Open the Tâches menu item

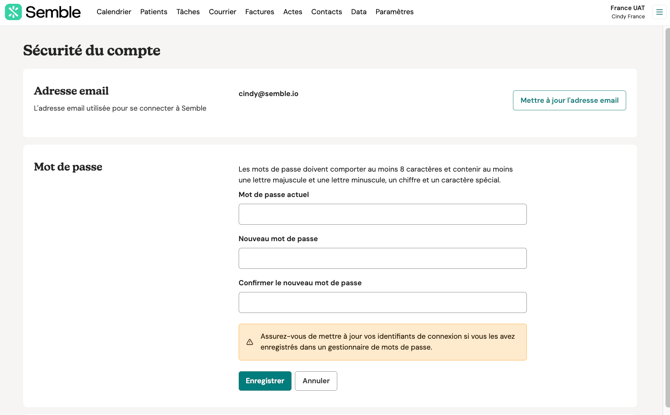pyautogui.click(x=188, y=12)
